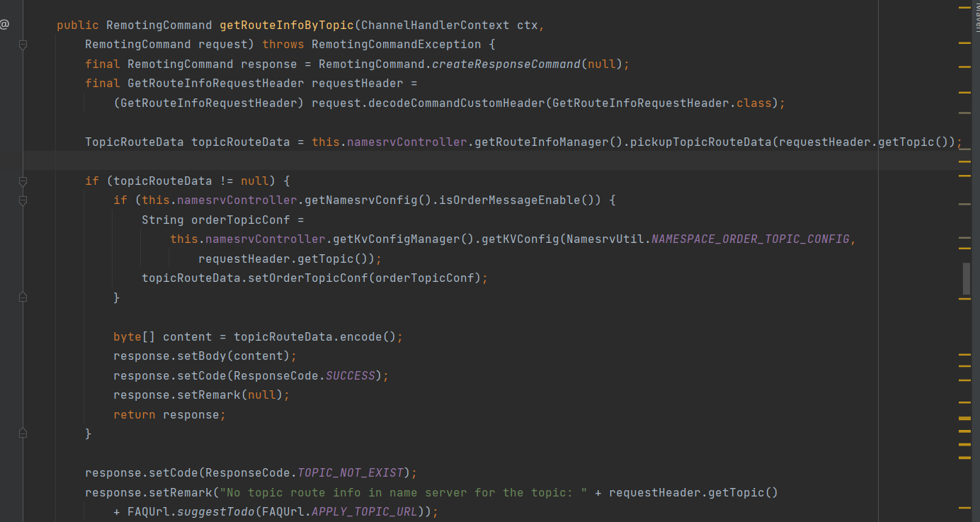Screen dimensions: 980x522
Task: Place cursor on getRouteInfoByTopic method name
Action: [x=286, y=25]
